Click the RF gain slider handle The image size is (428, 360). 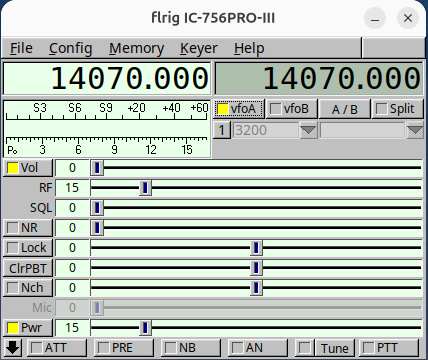[145, 188]
